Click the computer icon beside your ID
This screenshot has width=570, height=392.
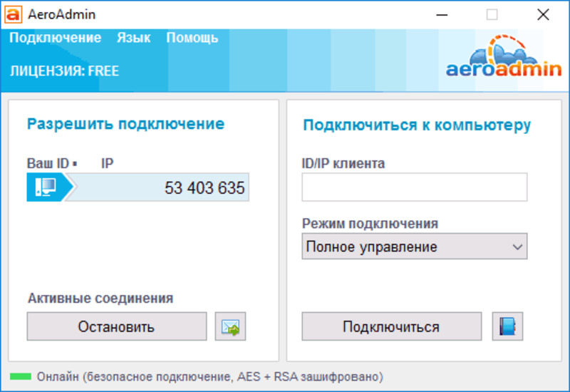tap(46, 187)
